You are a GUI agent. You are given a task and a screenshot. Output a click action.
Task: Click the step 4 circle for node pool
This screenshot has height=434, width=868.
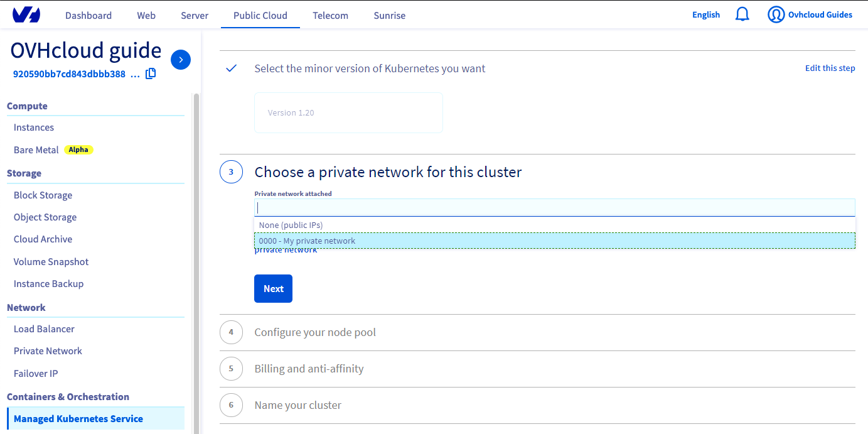[x=231, y=332]
